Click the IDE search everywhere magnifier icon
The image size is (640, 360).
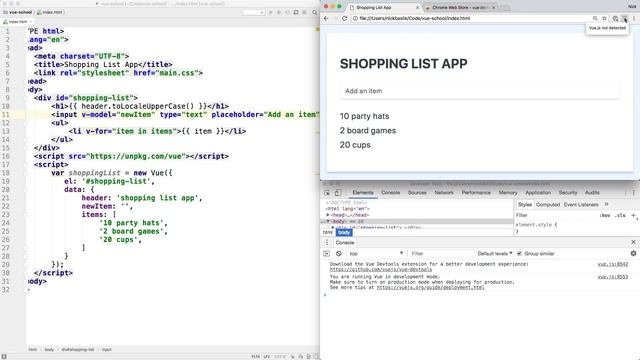(x=315, y=12)
